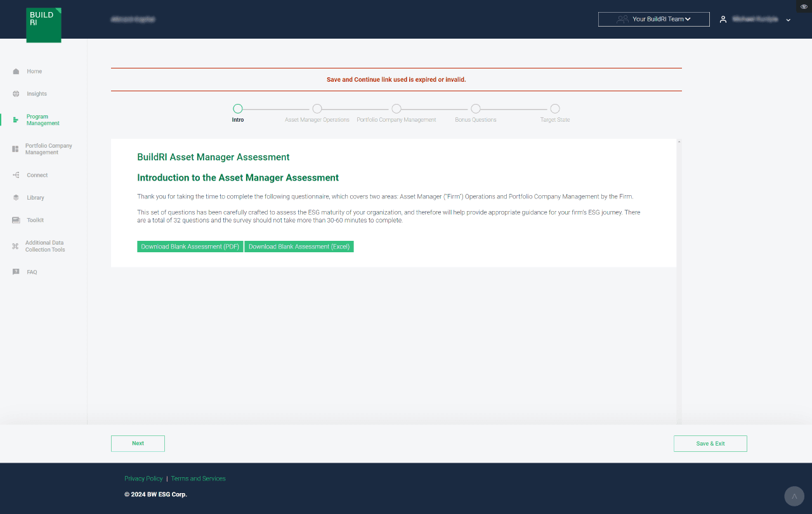Click the Additional Data Collection Tools icon
This screenshot has height=514, width=812.
[x=15, y=246]
